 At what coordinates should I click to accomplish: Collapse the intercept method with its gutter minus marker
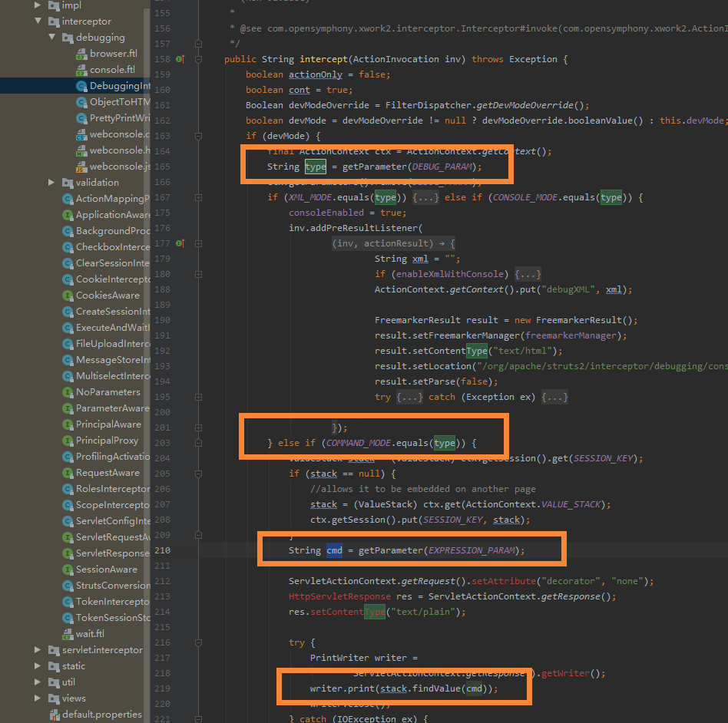coord(198,58)
